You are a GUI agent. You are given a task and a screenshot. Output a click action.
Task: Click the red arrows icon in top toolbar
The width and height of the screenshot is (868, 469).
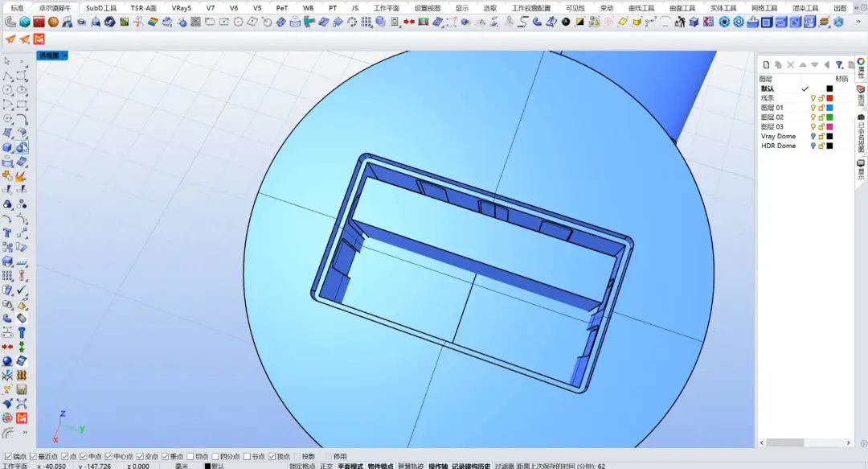[409, 22]
